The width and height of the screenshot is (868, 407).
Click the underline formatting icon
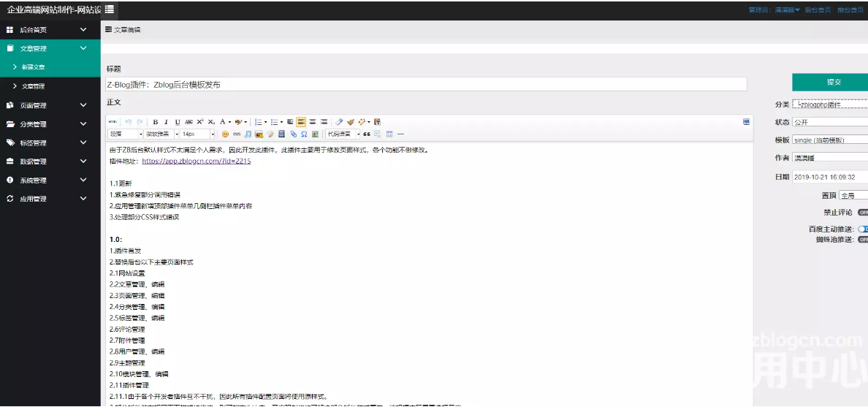177,122
